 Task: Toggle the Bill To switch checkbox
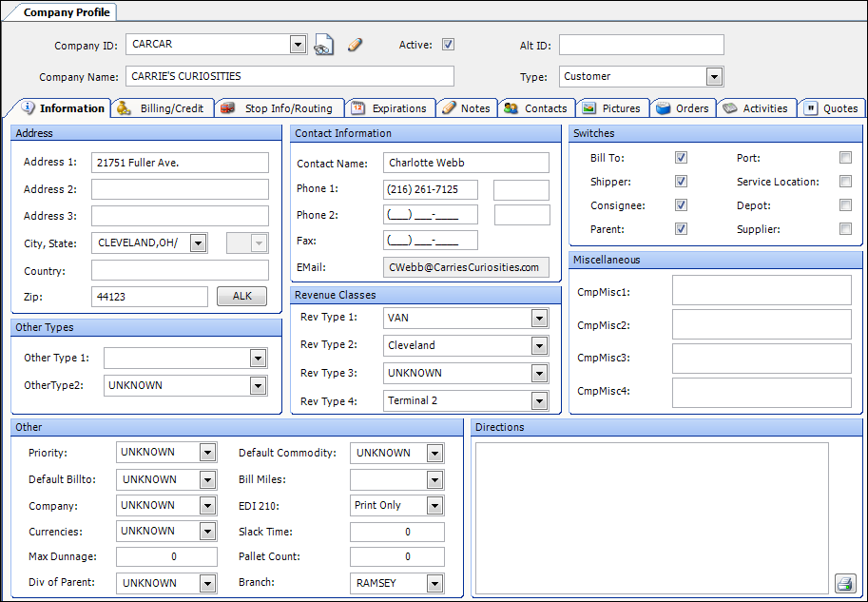click(x=681, y=158)
